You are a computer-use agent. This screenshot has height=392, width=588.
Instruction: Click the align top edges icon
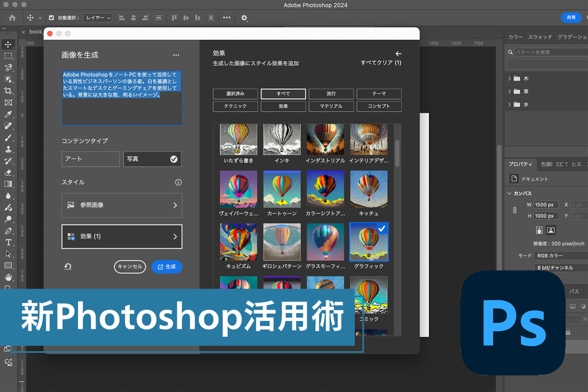tap(173, 18)
